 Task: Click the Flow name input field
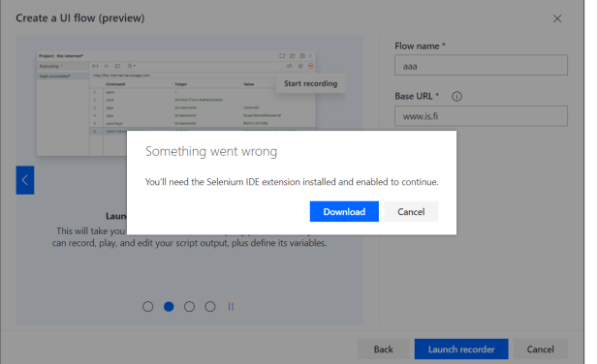[x=481, y=65]
